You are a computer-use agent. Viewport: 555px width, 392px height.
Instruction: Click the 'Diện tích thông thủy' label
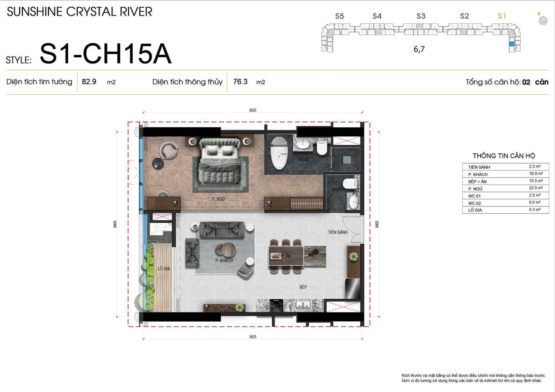[188, 82]
